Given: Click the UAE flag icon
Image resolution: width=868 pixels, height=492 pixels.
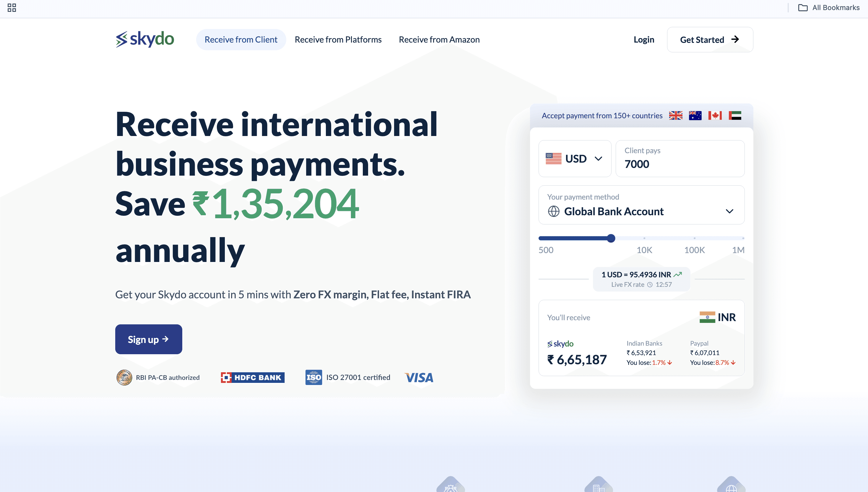Looking at the screenshot, I should [735, 116].
